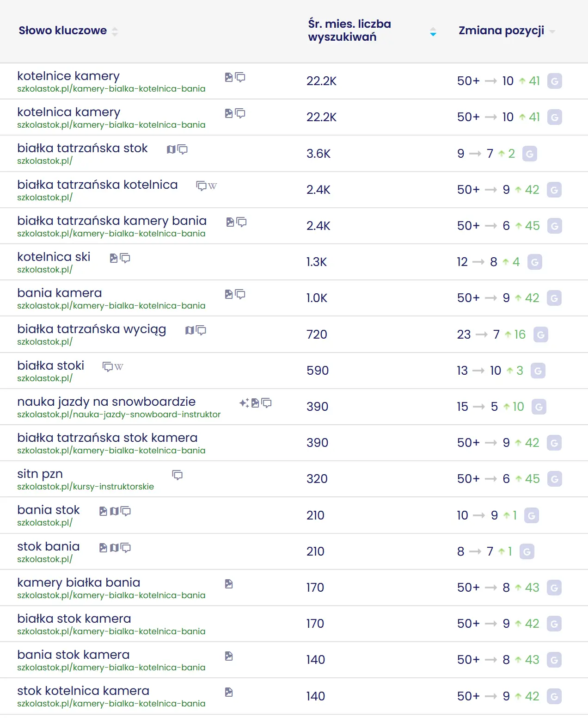Click map icon beside bania stok keyword

[x=114, y=511]
